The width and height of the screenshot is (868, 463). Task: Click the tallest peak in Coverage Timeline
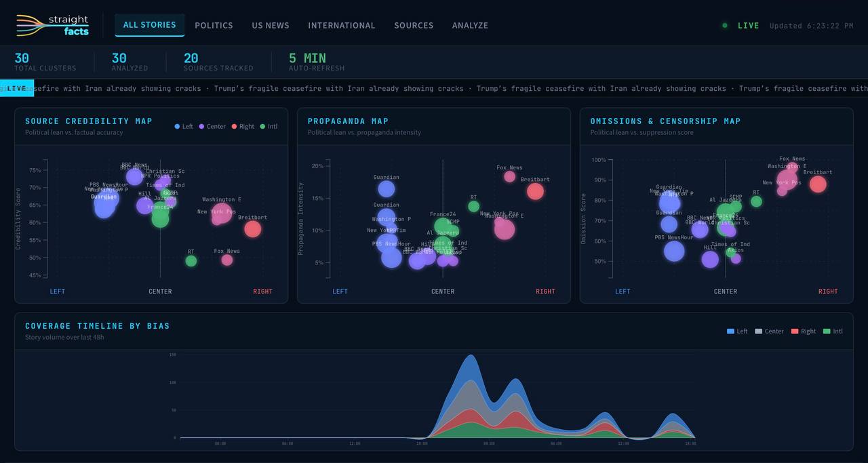click(469, 357)
